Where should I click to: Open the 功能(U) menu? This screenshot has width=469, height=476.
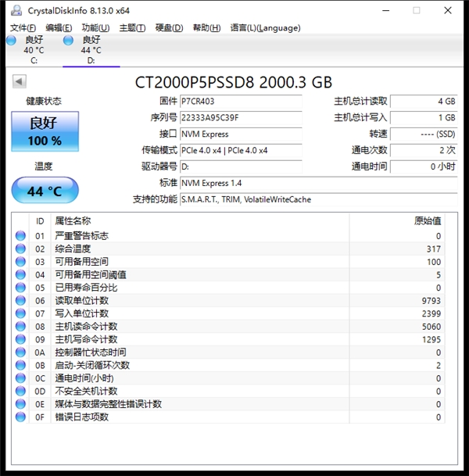95,27
